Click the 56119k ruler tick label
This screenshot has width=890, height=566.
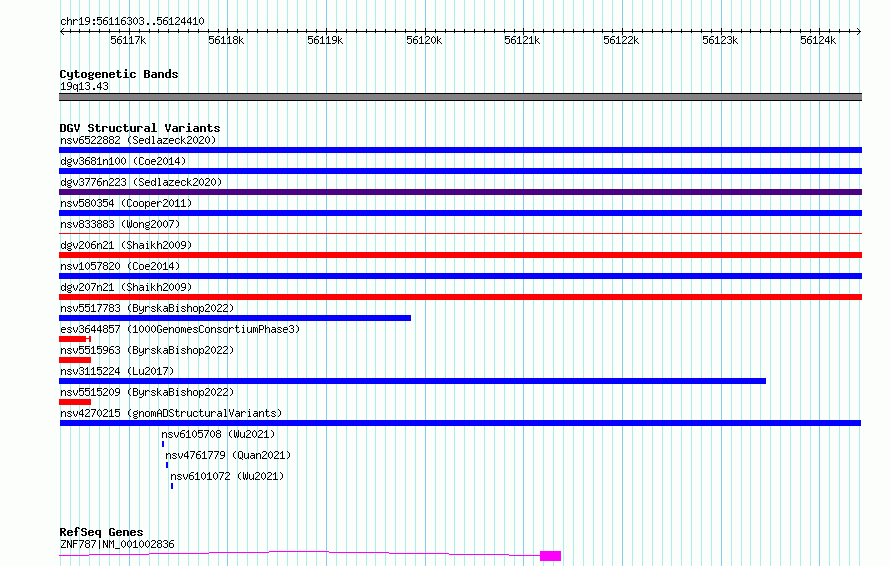click(325, 40)
